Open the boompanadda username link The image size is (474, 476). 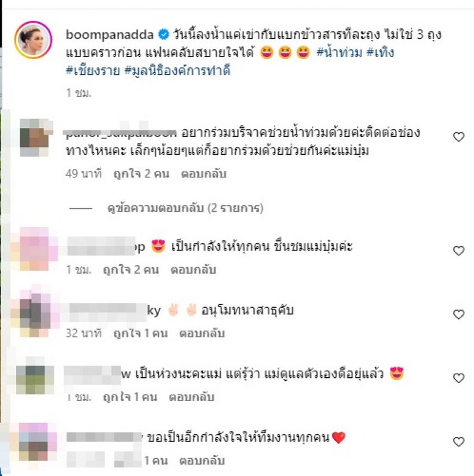110,35
